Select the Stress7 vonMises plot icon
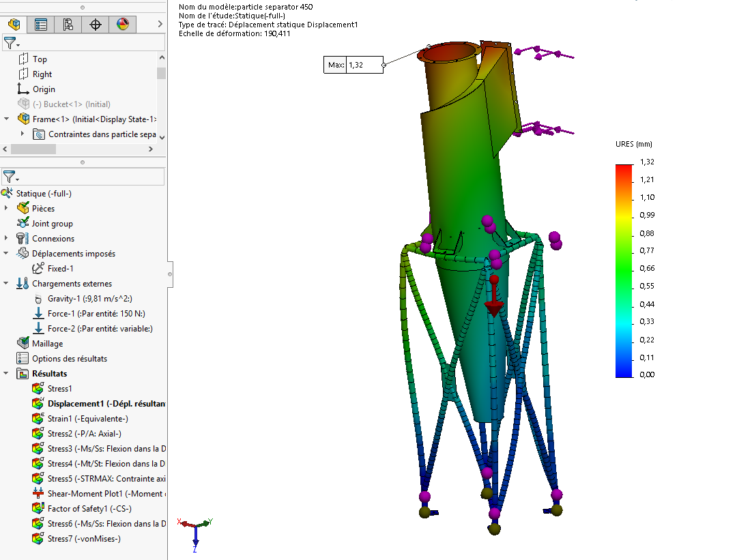Image resolution: width=737 pixels, height=560 pixels. [38, 538]
